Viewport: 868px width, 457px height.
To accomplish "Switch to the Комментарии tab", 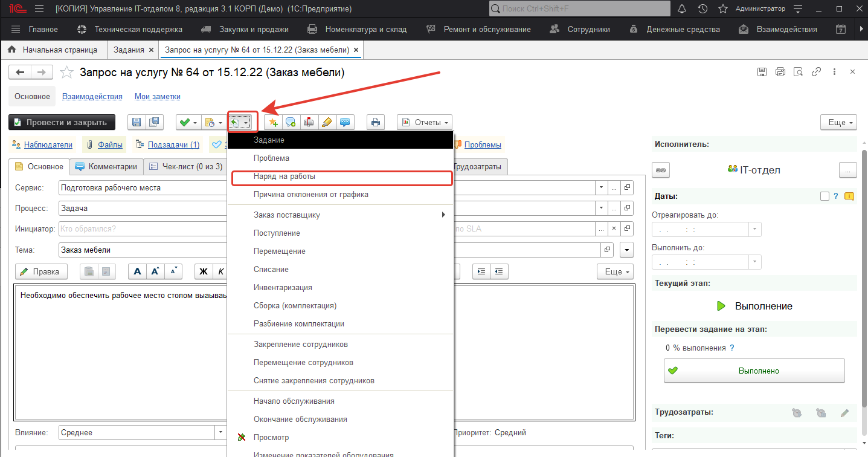I will [x=106, y=167].
